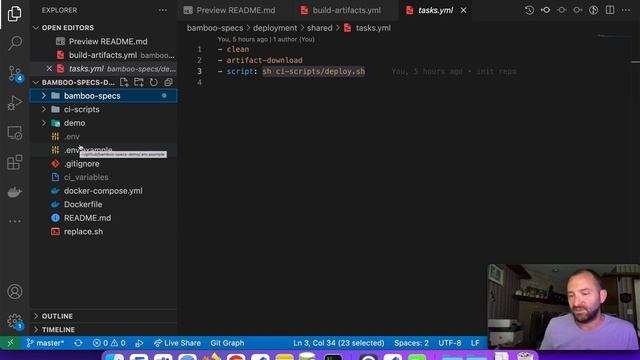Click the Ln 3, Col 34 cursor position

(339, 343)
